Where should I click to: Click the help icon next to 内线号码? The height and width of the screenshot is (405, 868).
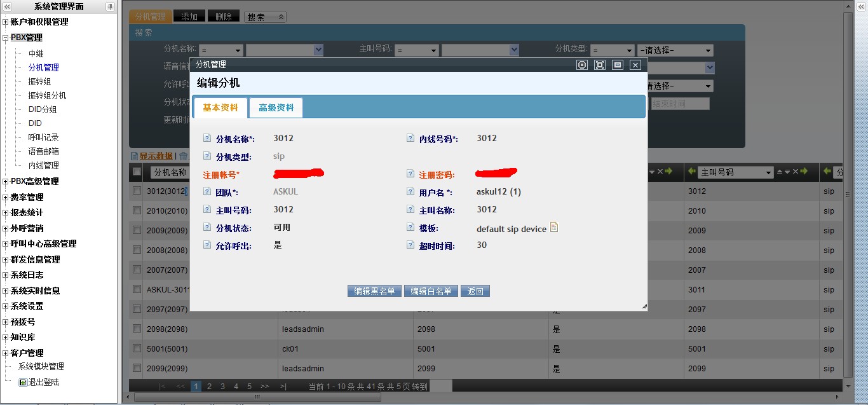(410, 138)
